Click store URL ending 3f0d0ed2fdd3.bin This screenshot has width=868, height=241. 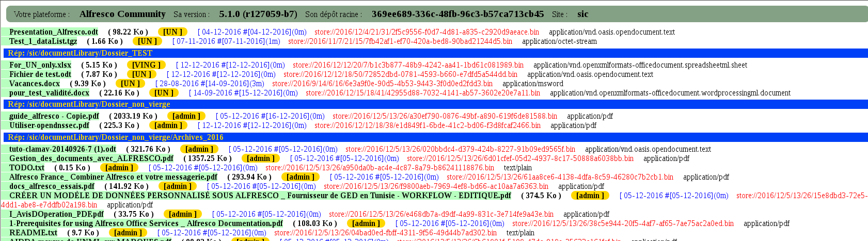tap(383, 84)
